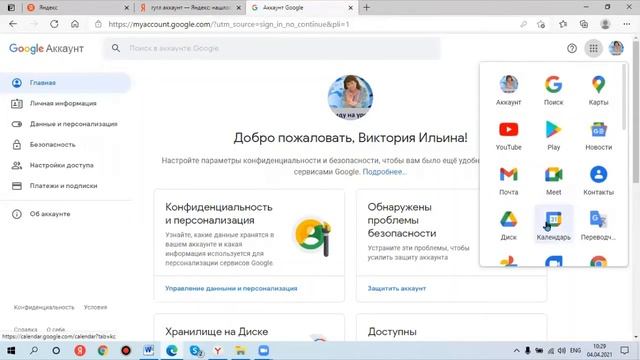Open Windows taskbar search

(x=34, y=351)
